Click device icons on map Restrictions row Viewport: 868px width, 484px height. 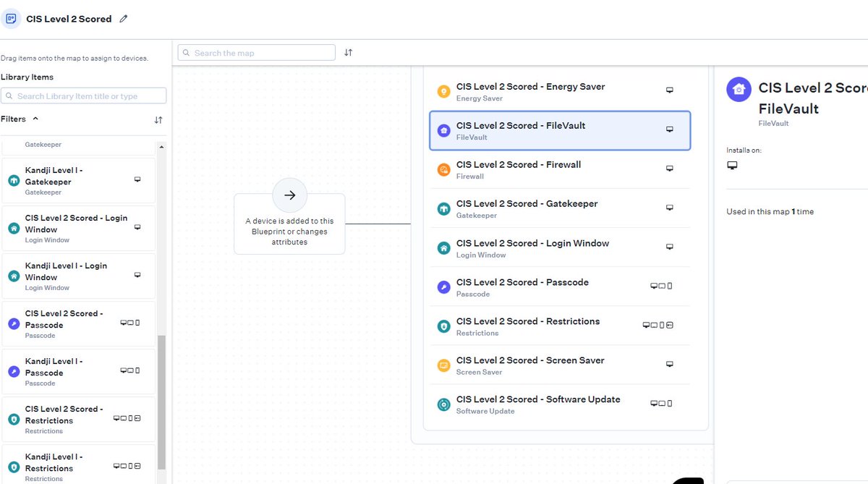(658, 325)
